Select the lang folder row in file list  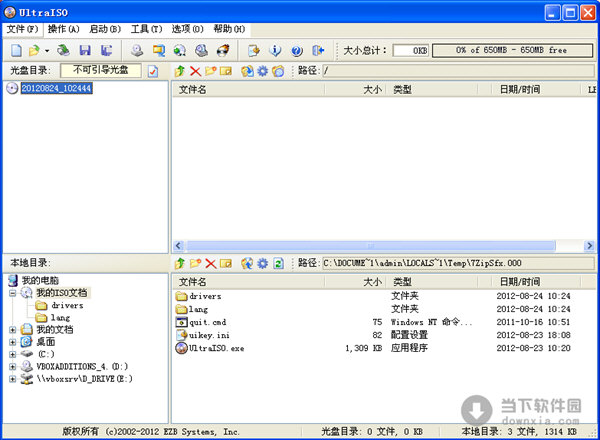click(383, 309)
